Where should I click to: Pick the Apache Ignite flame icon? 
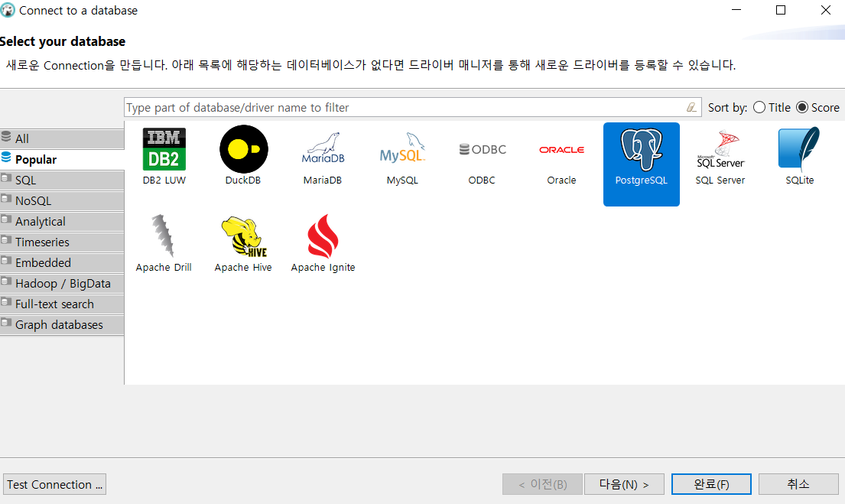[x=323, y=236]
